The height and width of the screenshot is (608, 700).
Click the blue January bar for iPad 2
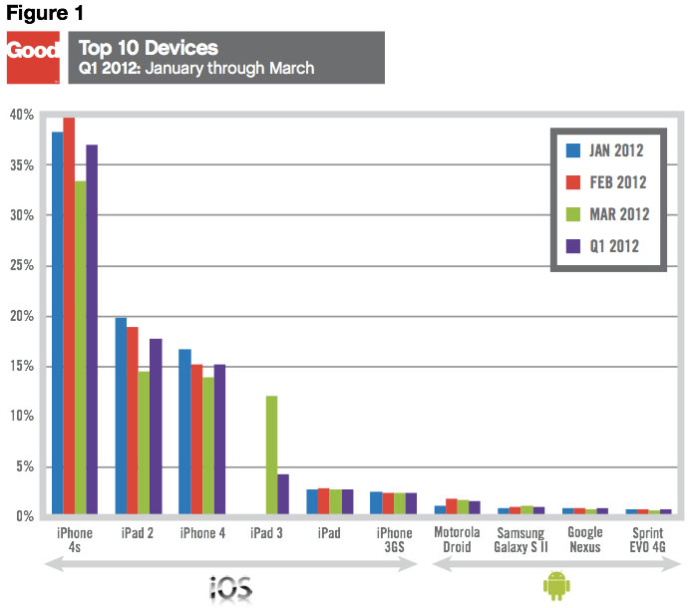click(121, 416)
